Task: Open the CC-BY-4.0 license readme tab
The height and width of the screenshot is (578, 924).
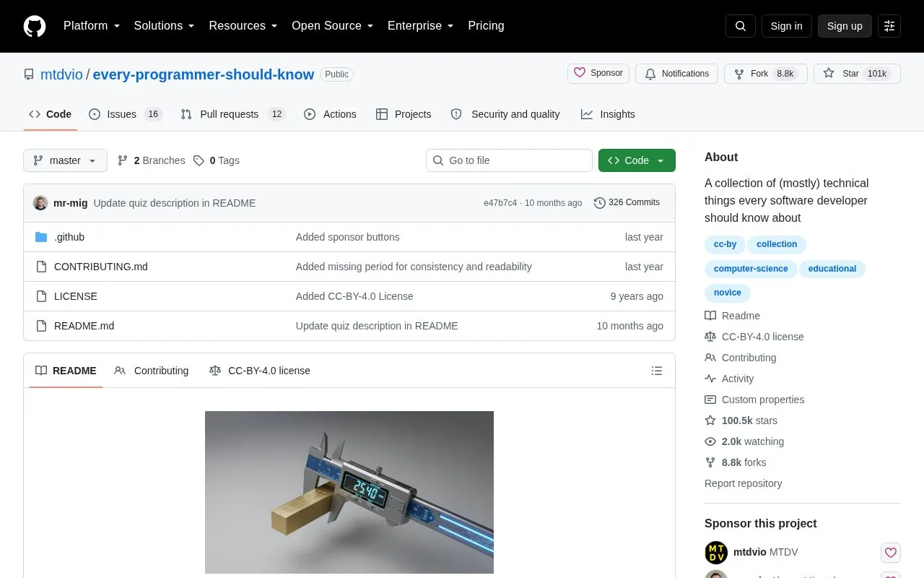Action: coord(260,371)
